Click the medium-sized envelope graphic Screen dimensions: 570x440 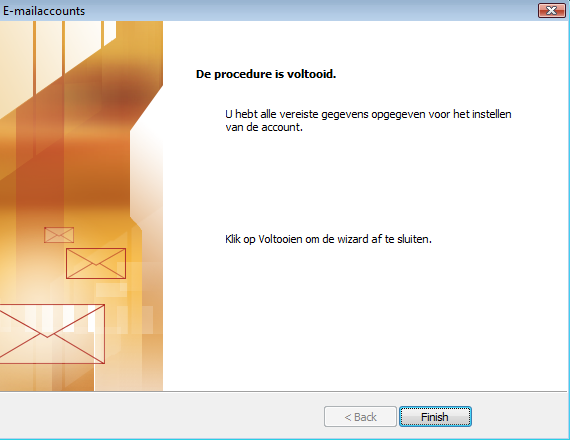coord(96,264)
